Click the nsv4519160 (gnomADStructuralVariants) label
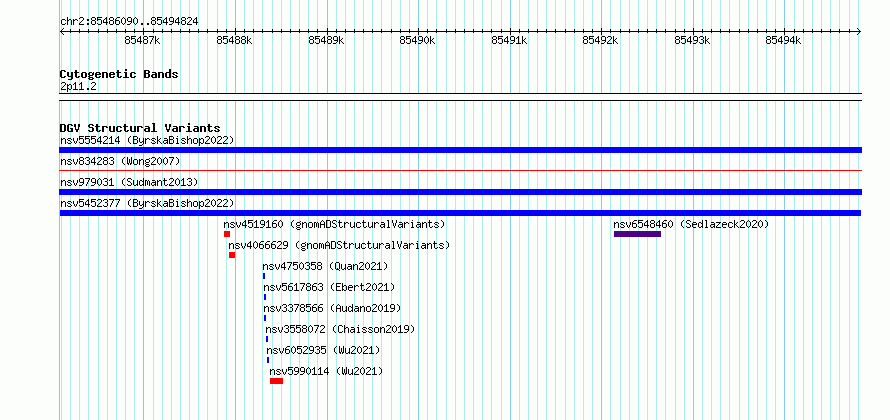This screenshot has width=890, height=420. 334,224
